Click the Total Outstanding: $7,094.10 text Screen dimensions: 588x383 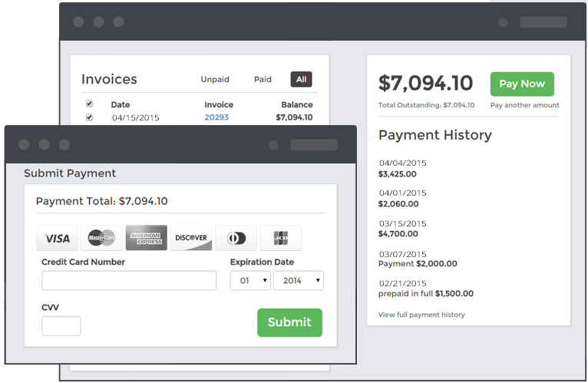coord(426,105)
